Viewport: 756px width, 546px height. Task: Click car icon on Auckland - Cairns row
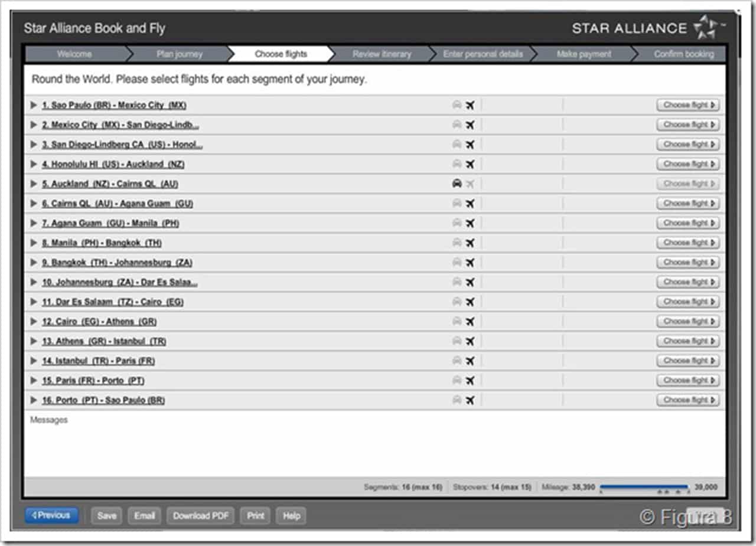point(457,184)
